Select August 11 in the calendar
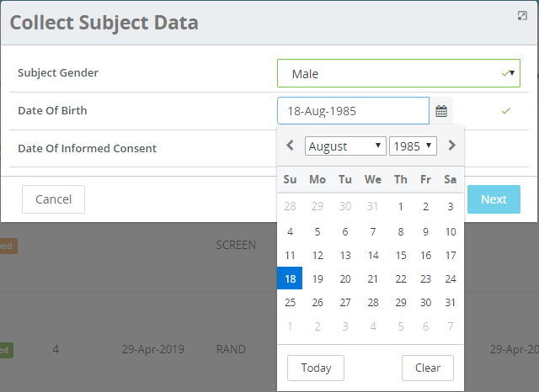Screen dimensions: 539x392 (x=290, y=256)
